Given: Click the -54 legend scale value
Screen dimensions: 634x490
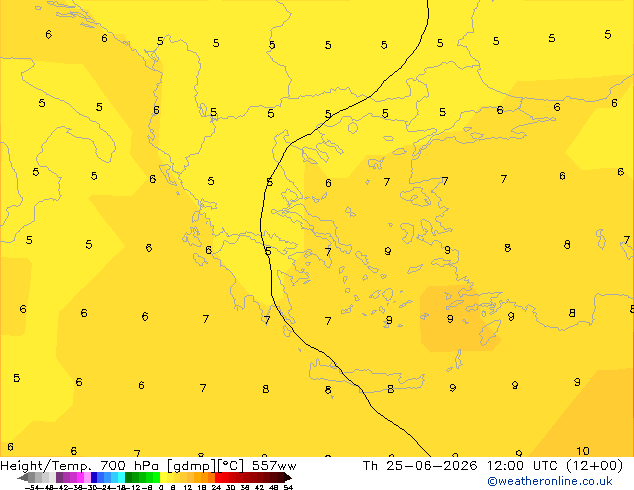Looking at the screenshot, I should (x=32, y=487).
